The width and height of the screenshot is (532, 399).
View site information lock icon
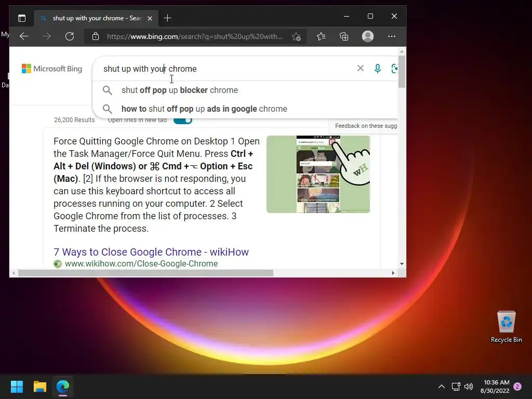[x=96, y=36]
